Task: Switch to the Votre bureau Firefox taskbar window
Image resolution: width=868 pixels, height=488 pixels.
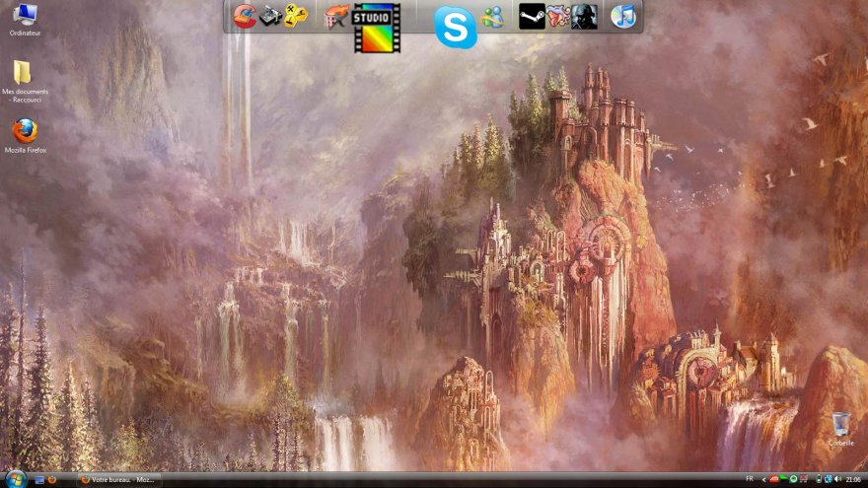Action: point(118,479)
